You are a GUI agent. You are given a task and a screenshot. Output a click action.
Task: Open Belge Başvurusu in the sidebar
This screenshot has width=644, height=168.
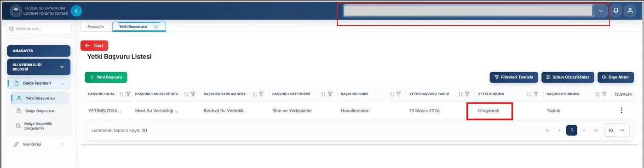tap(40, 111)
